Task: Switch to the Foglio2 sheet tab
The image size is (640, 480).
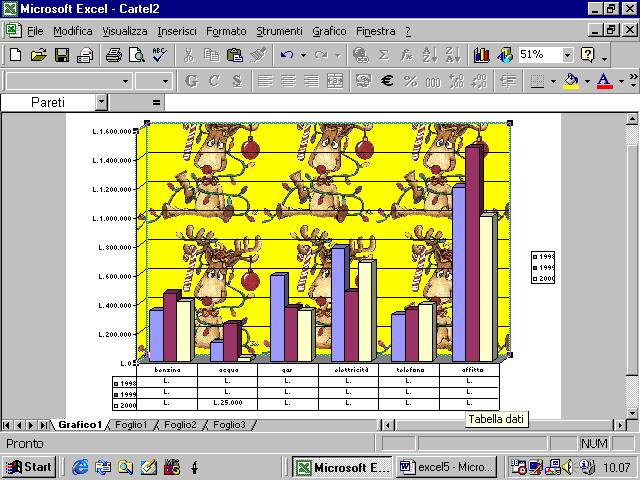Action: 180,425
